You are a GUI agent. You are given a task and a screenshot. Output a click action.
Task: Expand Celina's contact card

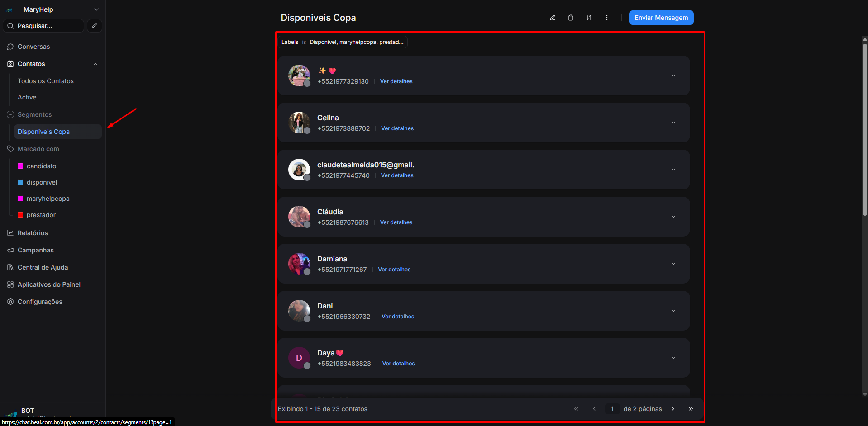pos(673,123)
